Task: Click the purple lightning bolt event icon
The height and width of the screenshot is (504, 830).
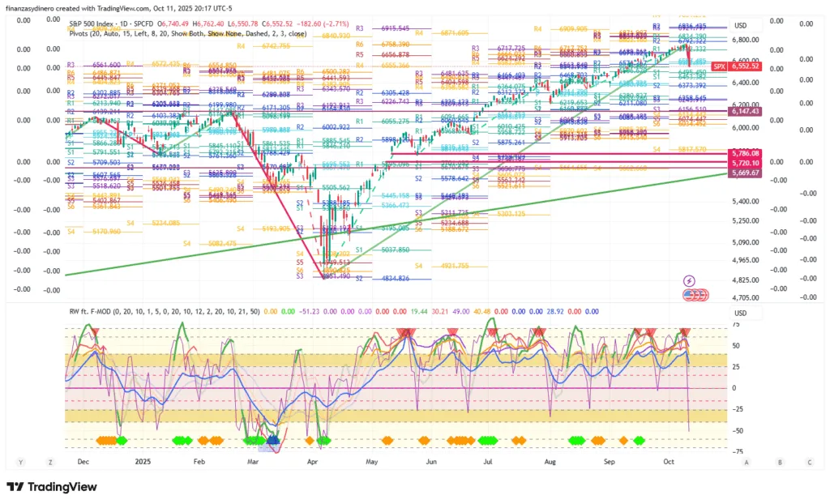Action: pos(691,280)
